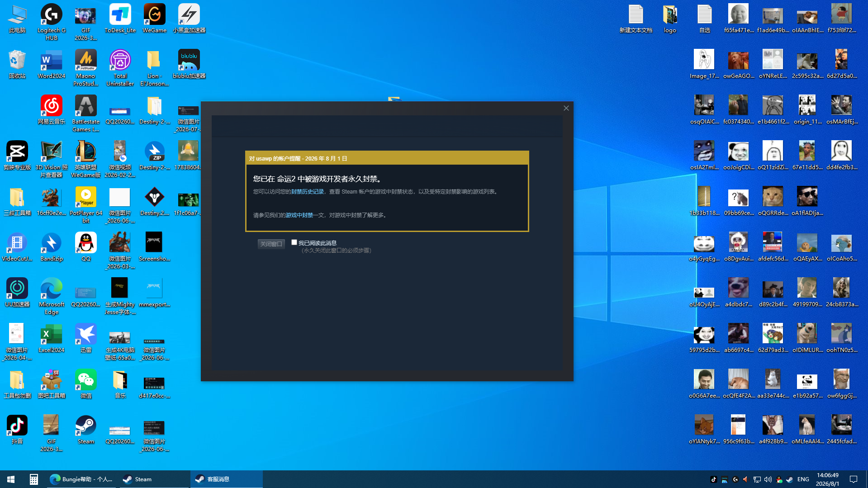
Task: Close the Steam support message window
Action: (x=566, y=108)
